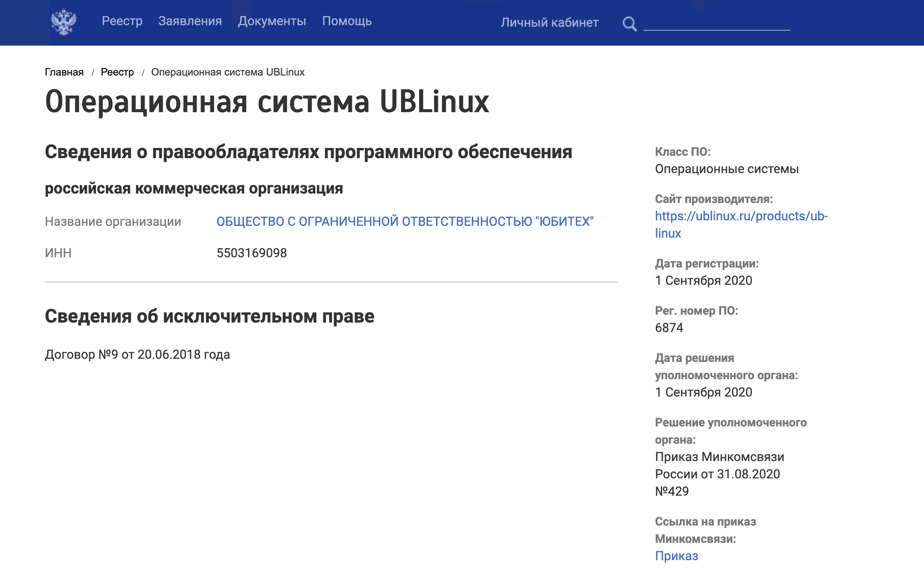This screenshot has height=583, width=924.
Task: Click the heading Сведения об исключительном праве
Action: tap(210, 316)
